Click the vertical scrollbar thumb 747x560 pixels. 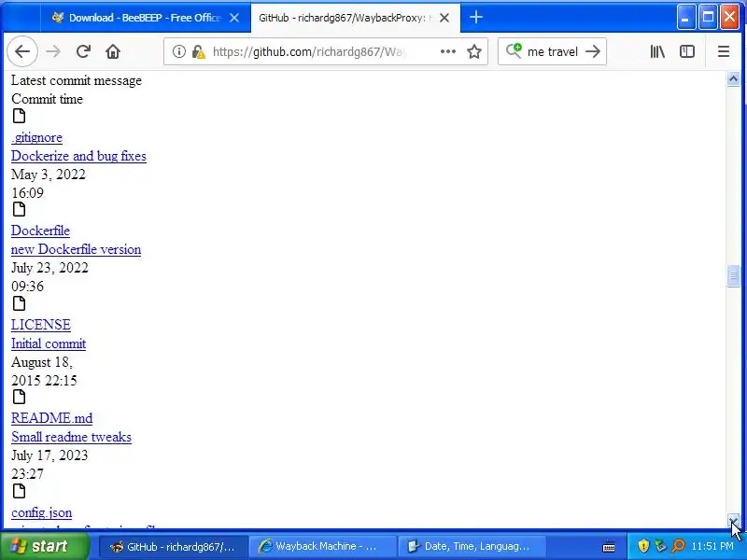pyautogui.click(x=733, y=275)
